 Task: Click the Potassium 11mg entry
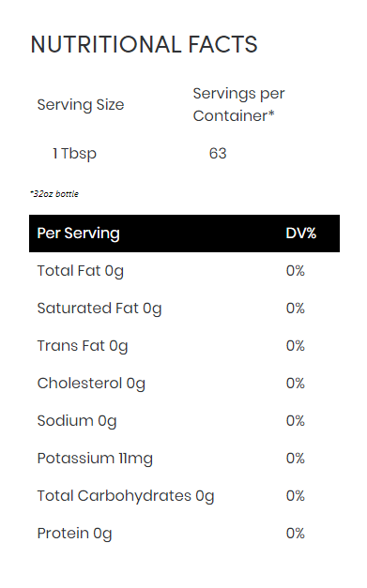click(95, 459)
